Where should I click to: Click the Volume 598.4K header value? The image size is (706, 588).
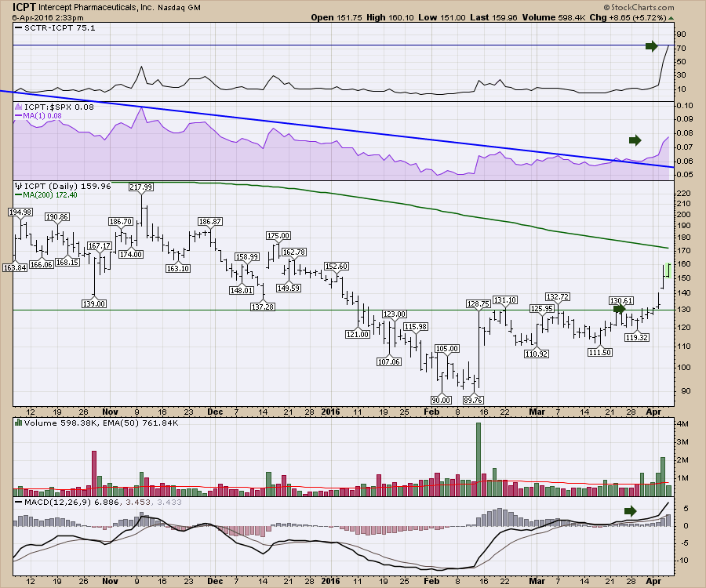(554, 17)
